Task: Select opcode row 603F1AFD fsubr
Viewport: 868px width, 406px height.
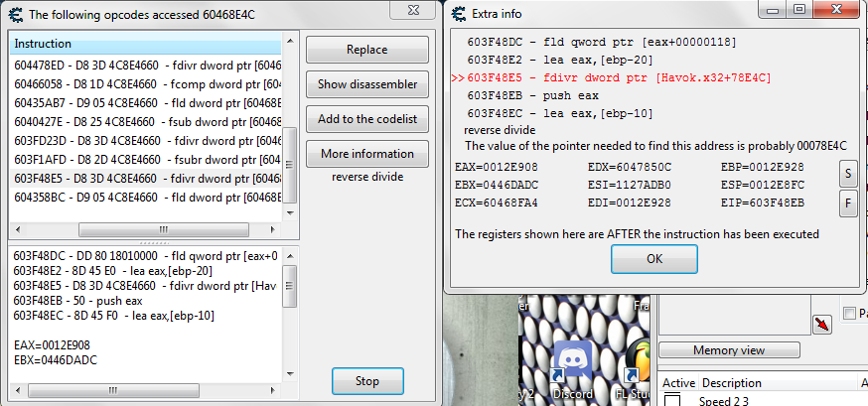Action: 146,160
